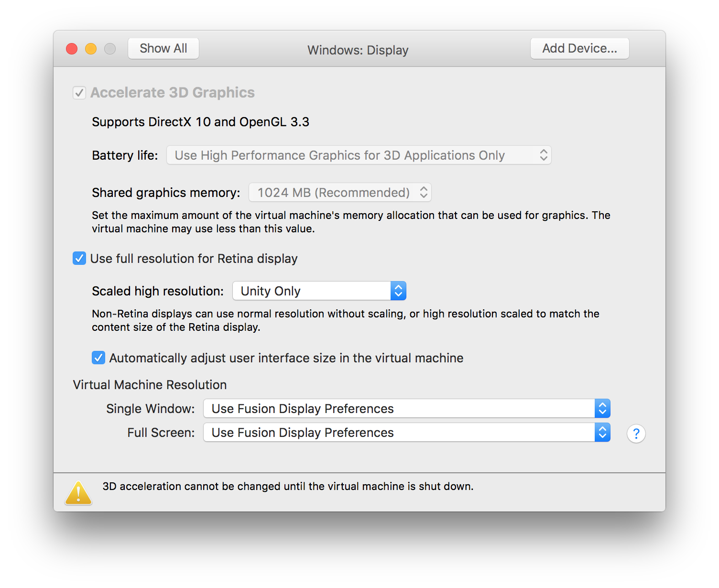Click the Virtual Machine Resolution heading
The height and width of the screenshot is (588, 719).
click(150, 385)
